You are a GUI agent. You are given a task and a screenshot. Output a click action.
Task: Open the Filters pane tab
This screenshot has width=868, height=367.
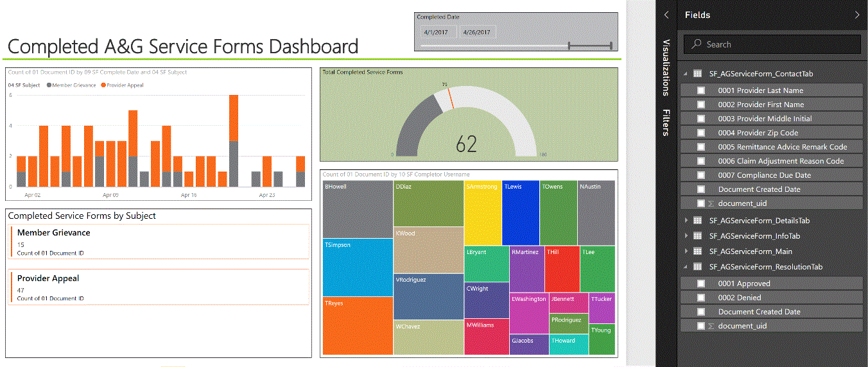(666, 123)
